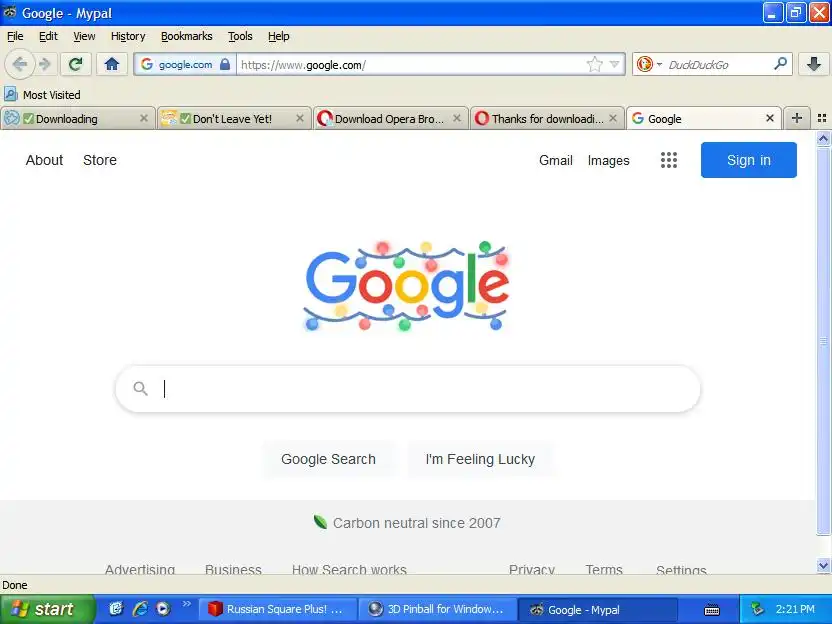Image resolution: width=832 pixels, height=624 pixels.
Task: Close the Google tab
Action: click(x=770, y=118)
